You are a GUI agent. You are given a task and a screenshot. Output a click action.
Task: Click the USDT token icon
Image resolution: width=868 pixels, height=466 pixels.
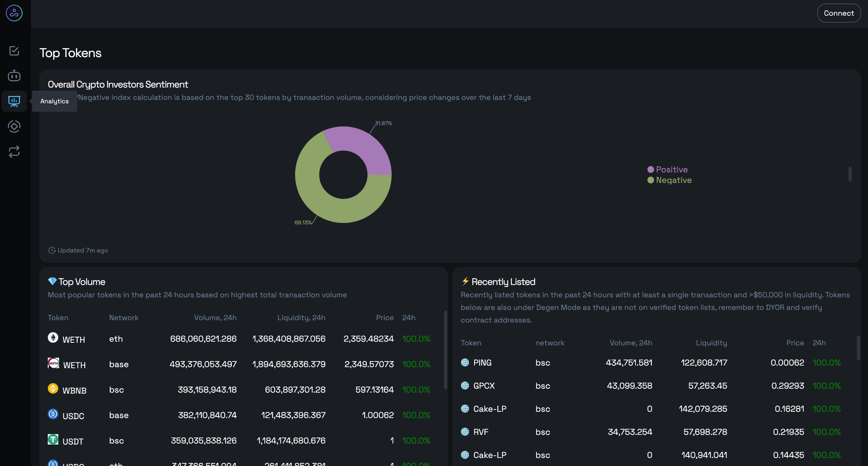tap(53, 440)
